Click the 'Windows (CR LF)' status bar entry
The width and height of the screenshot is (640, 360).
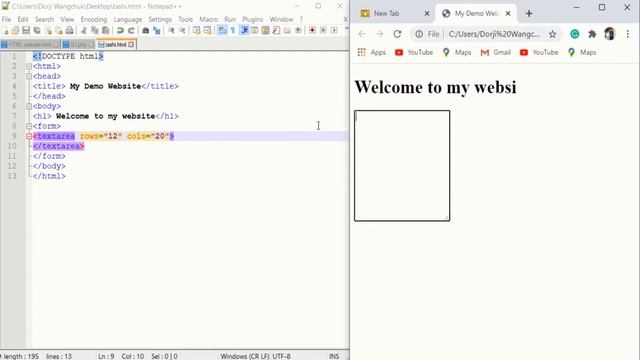click(245, 356)
